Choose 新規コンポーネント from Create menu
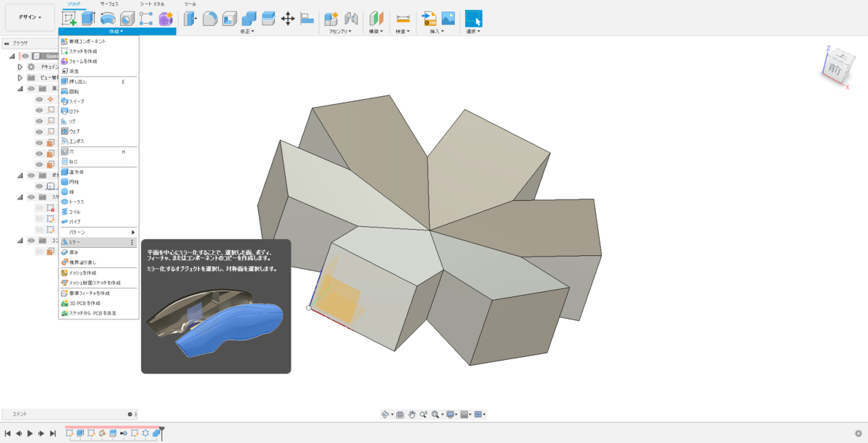Image resolution: width=868 pixels, height=443 pixels. 98,41
